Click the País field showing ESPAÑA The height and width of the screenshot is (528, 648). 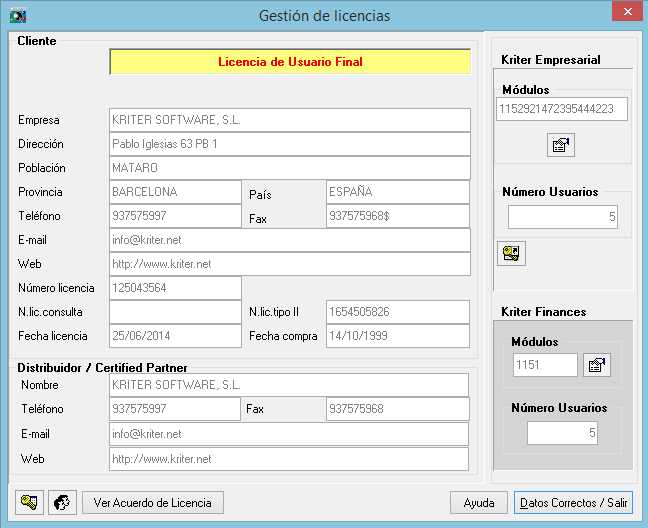pyautogui.click(x=398, y=192)
